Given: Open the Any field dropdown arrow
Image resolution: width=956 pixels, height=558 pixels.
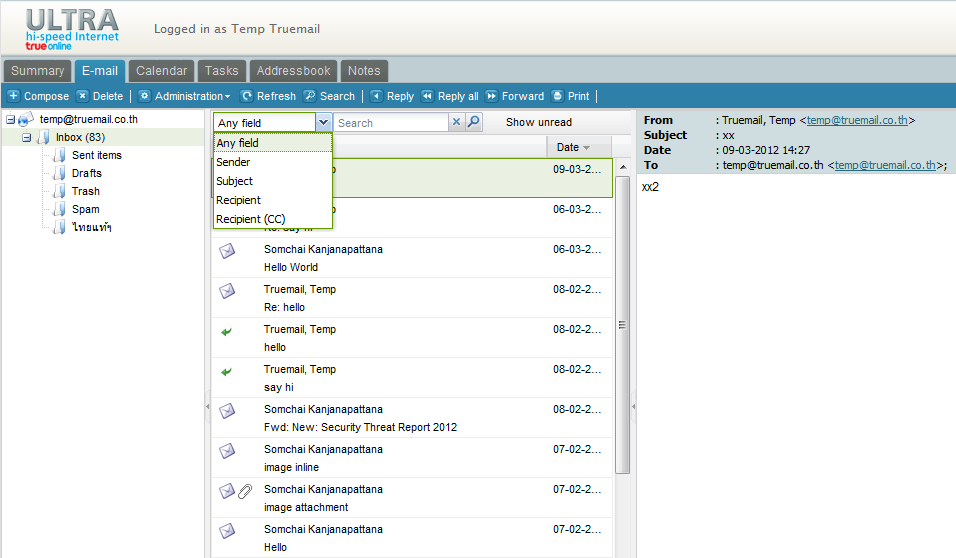Looking at the screenshot, I should pos(323,122).
